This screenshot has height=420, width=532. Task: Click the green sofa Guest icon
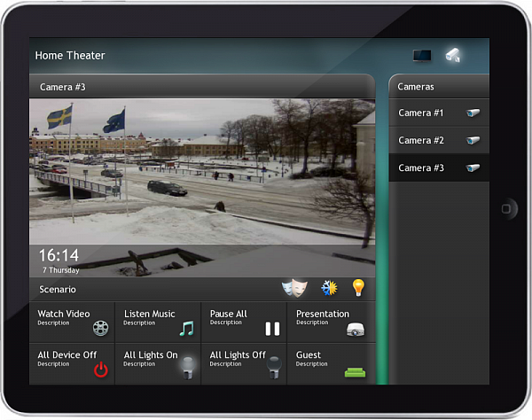355,370
